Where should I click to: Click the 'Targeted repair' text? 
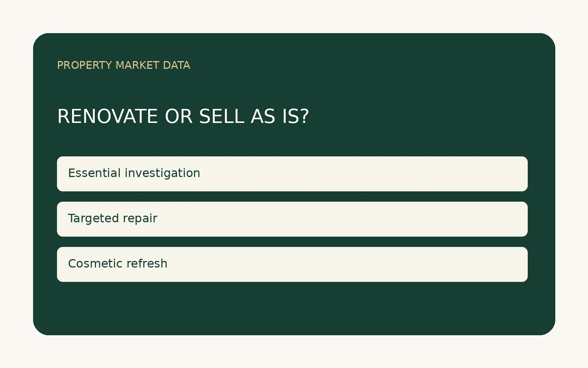112,218
